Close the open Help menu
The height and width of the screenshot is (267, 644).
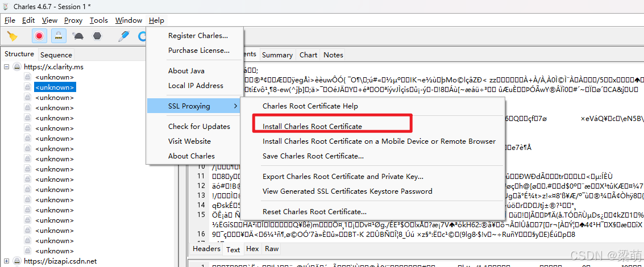tap(156, 20)
